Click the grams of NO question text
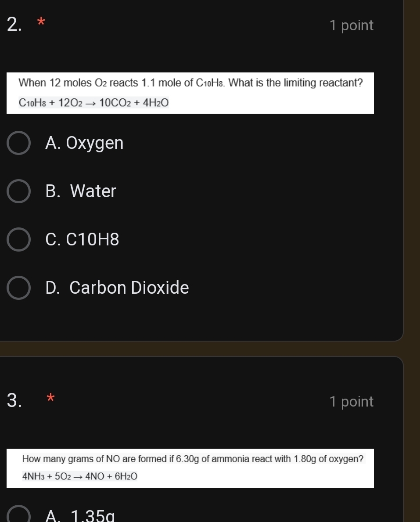420x522 pixels. point(192,459)
